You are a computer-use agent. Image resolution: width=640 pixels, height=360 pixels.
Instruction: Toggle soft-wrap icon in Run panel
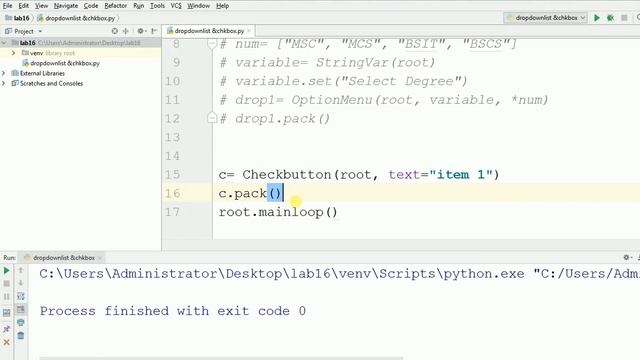coord(21,296)
